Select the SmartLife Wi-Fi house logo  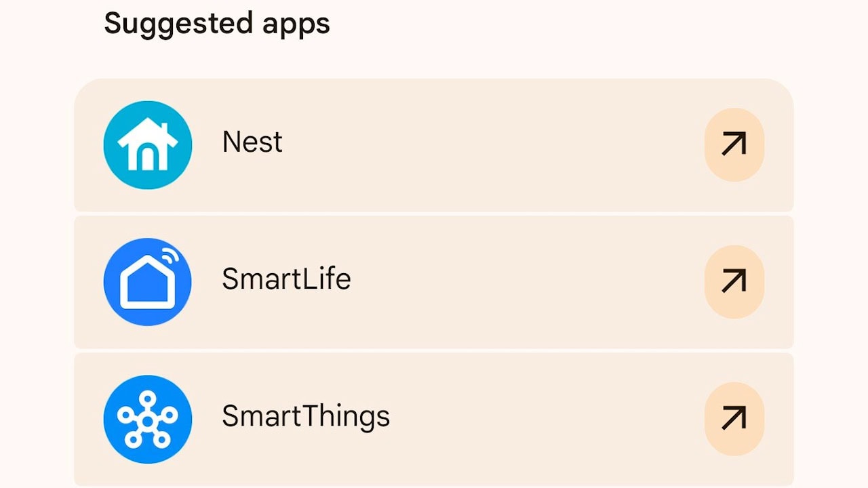pos(148,282)
